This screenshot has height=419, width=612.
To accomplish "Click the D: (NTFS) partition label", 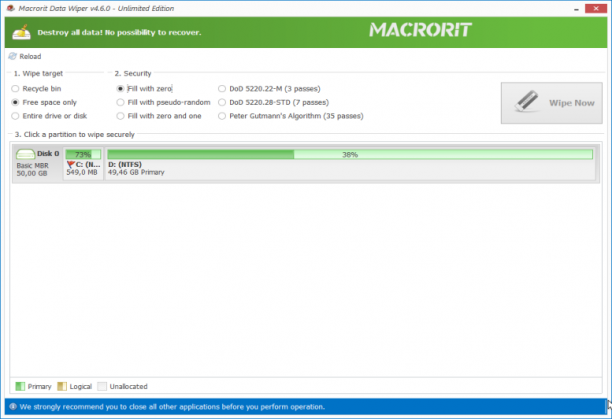I will (125, 165).
